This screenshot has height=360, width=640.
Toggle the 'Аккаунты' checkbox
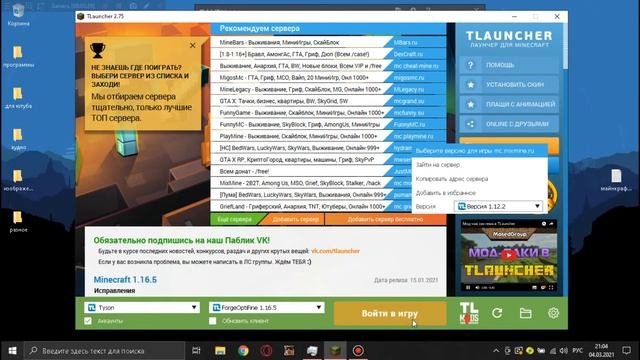pyautogui.click(x=88, y=321)
